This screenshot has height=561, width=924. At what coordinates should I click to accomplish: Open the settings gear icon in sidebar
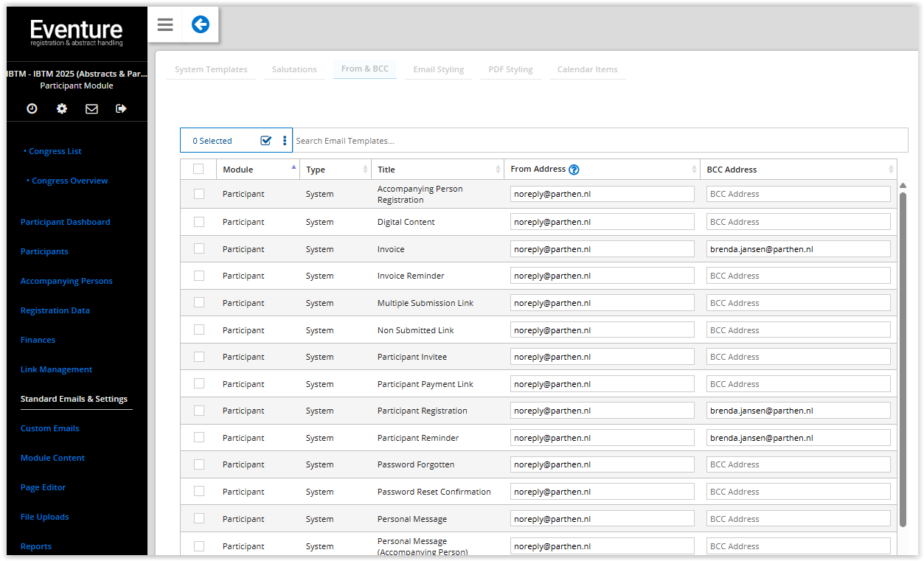tap(62, 108)
